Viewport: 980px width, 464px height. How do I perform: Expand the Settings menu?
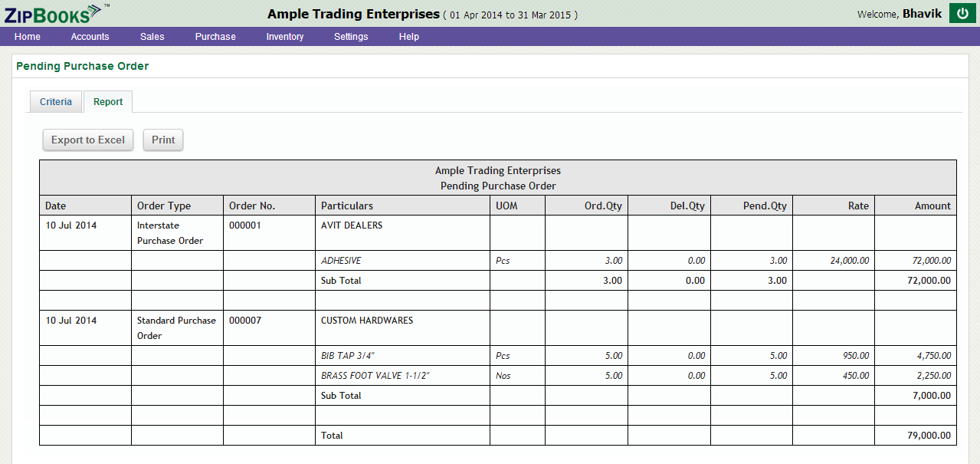click(x=351, y=37)
